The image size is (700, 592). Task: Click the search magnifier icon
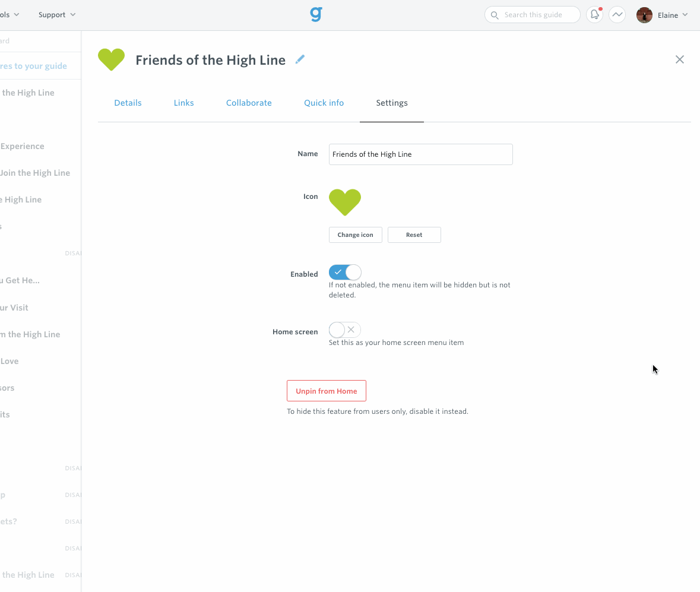tap(495, 15)
